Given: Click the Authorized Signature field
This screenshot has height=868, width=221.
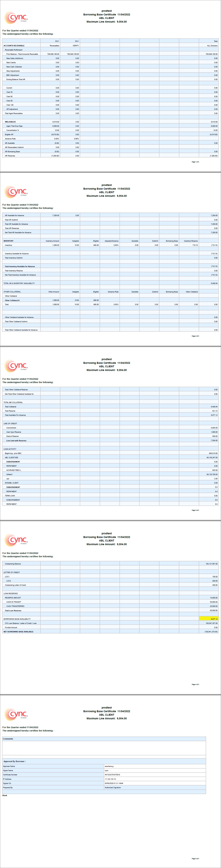Looking at the screenshot, I should (155, 787).
